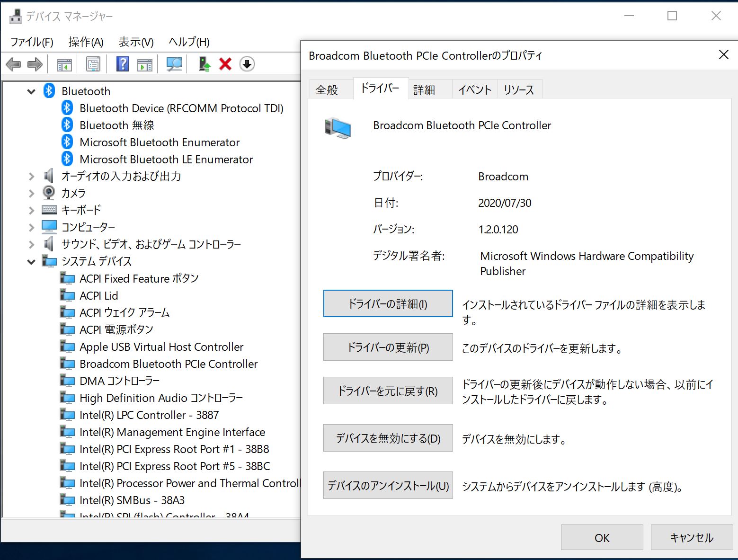Collapse the システム デバイス category
This screenshot has width=738, height=560.
point(31,261)
